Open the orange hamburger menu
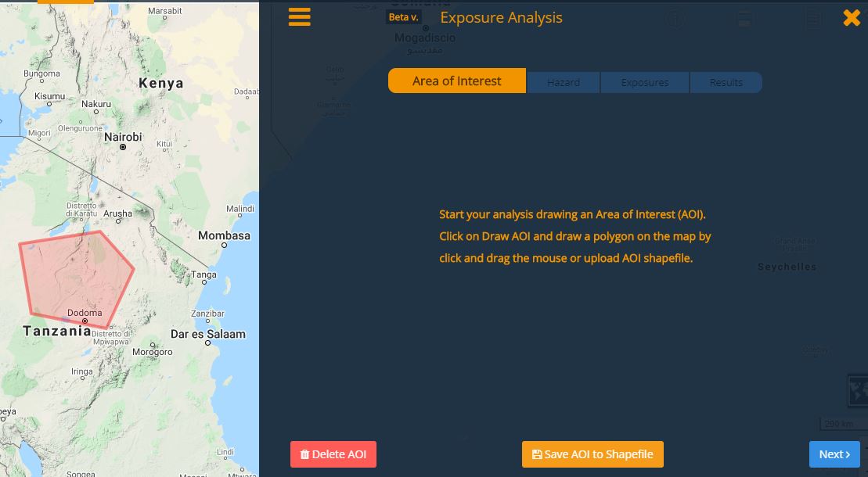This screenshot has width=868, height=477. (300, 17)
